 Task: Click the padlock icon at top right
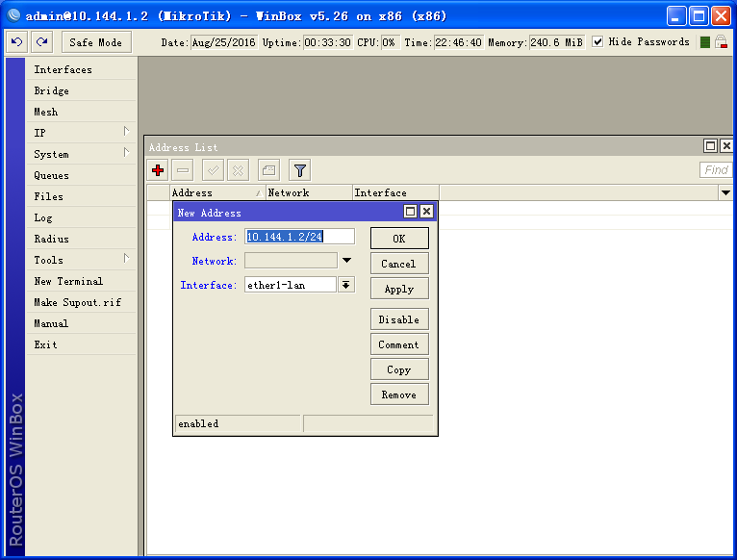pyautogui.click(x=721, y=41)
